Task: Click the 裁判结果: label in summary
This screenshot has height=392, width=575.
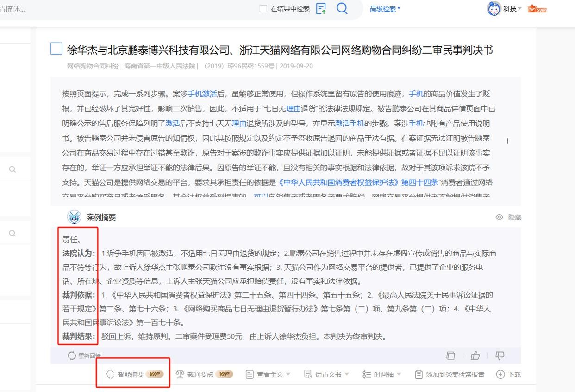Action: (79, 336)
